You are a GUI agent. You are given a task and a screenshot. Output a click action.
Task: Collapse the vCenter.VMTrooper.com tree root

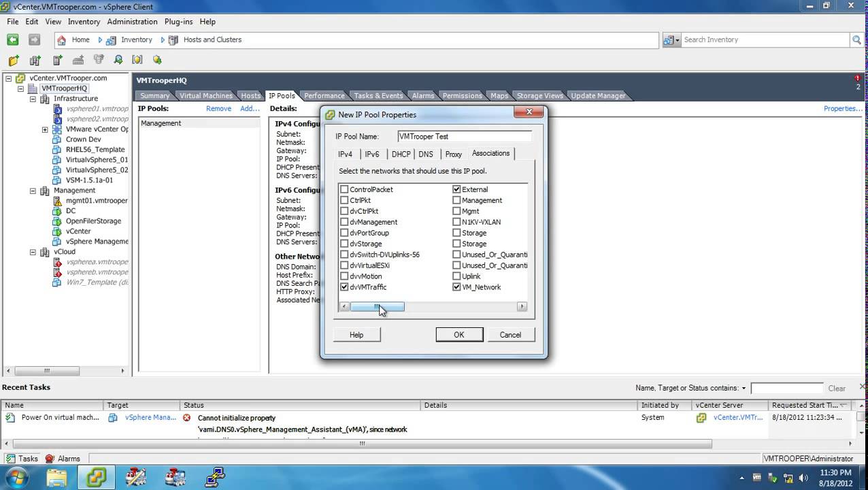pos(9,78)
